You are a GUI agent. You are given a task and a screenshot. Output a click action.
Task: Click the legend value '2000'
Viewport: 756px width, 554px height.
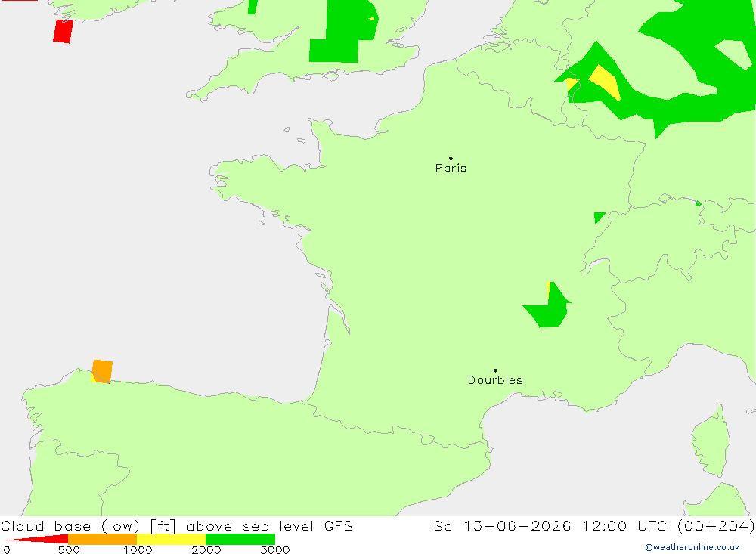[206, 549]
